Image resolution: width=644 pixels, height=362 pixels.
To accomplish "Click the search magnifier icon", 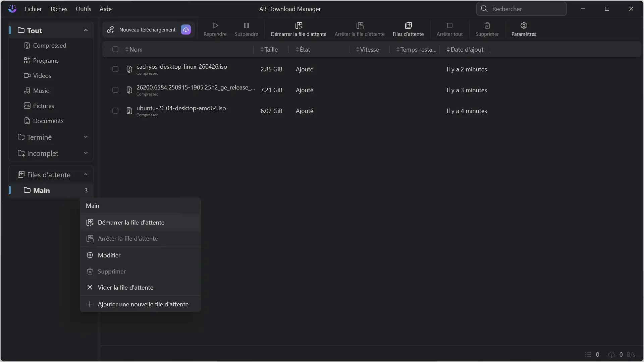I will pyautogui.click(x=484, y=9).
